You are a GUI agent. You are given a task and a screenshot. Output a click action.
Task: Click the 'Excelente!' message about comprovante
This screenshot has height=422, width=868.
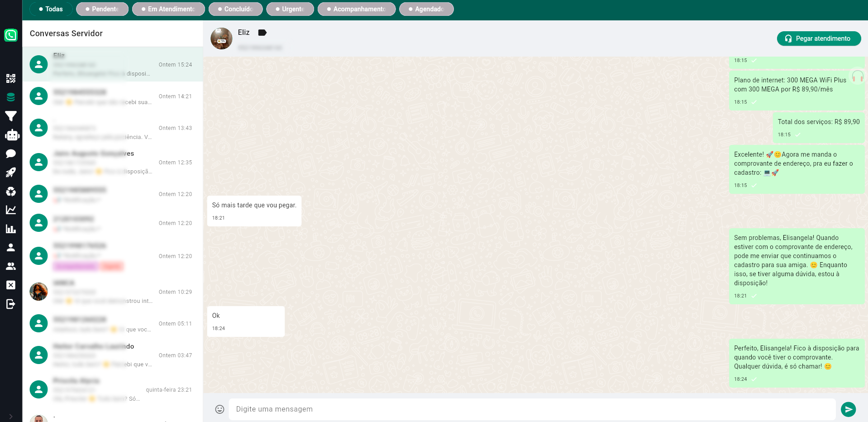797,169
